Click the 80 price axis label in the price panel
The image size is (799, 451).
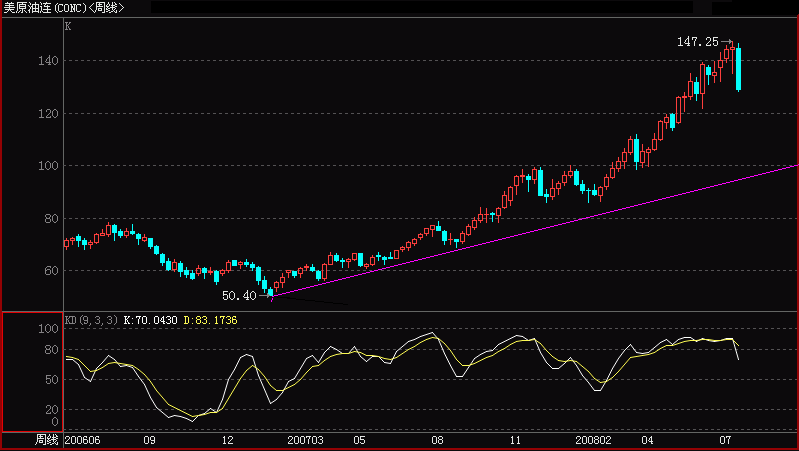click(x=51, y=219)
